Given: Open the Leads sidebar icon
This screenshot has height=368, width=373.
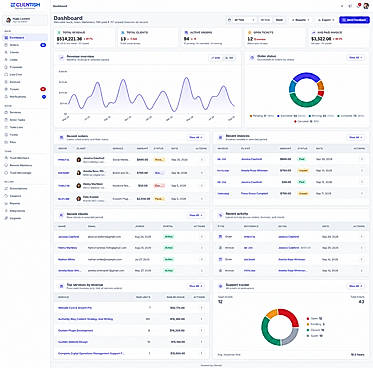Looking at the screenshot, I should click(x=6, y=60).
